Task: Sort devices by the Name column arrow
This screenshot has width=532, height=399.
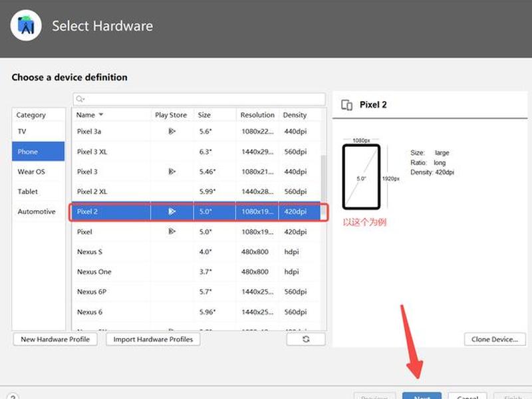Action: coord(101,114)
